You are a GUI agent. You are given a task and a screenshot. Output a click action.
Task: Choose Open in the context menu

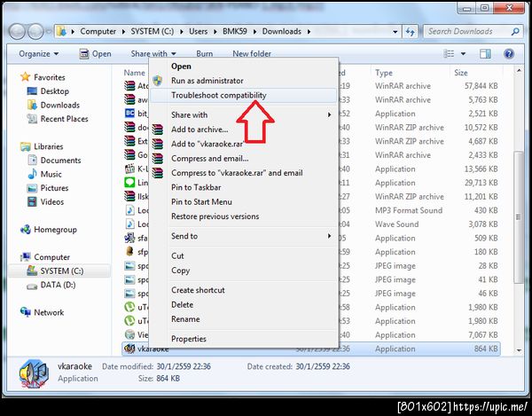click(244, 67)
